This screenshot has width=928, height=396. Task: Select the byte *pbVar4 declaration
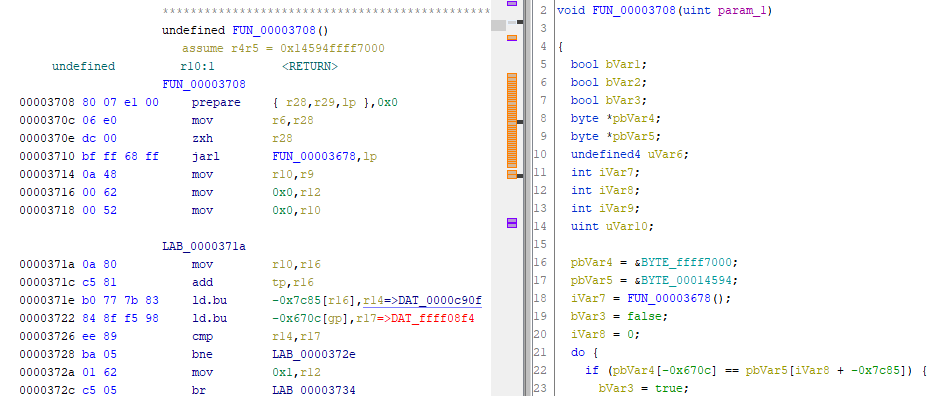[x=616, y=118]
